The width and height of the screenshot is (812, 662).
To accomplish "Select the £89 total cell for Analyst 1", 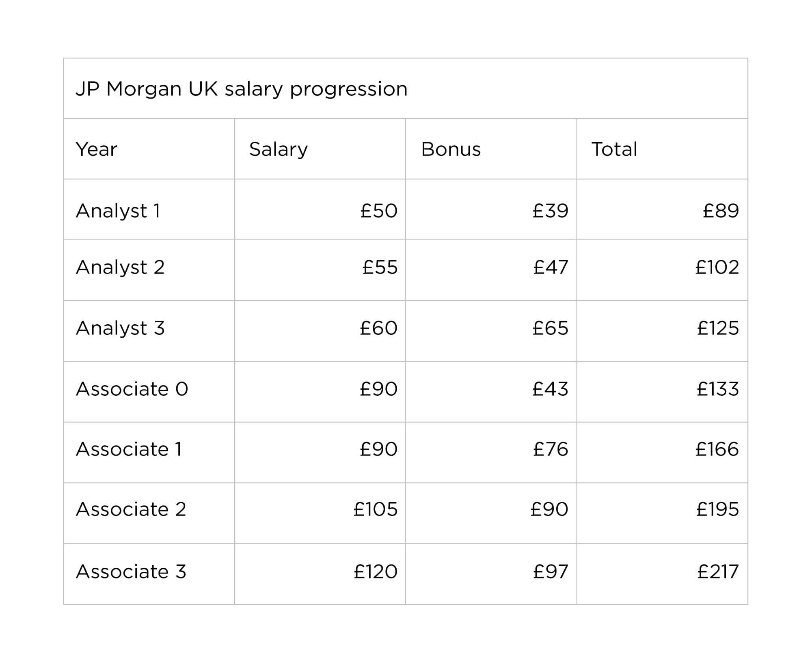I will click(x=721, y=211).
